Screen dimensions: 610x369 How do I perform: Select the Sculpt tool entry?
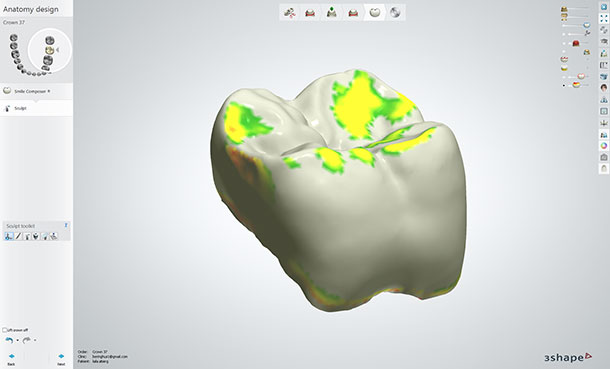[20, 108]
